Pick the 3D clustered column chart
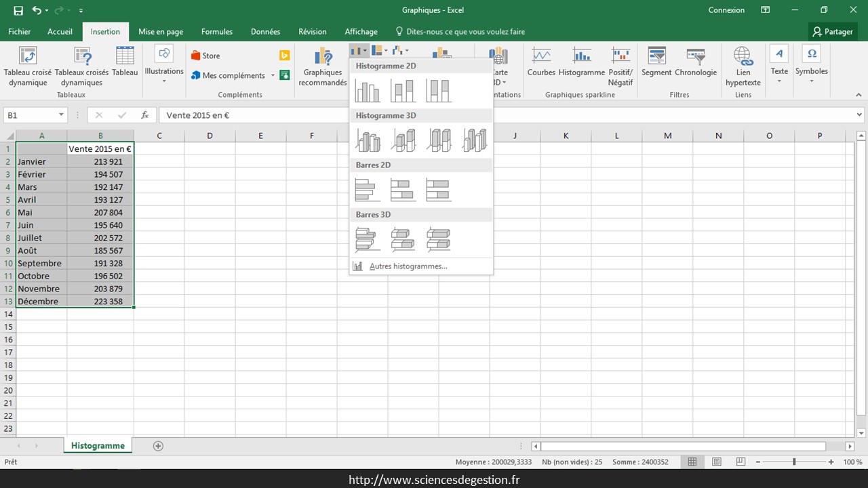868x488 pixels. point(368,140)
